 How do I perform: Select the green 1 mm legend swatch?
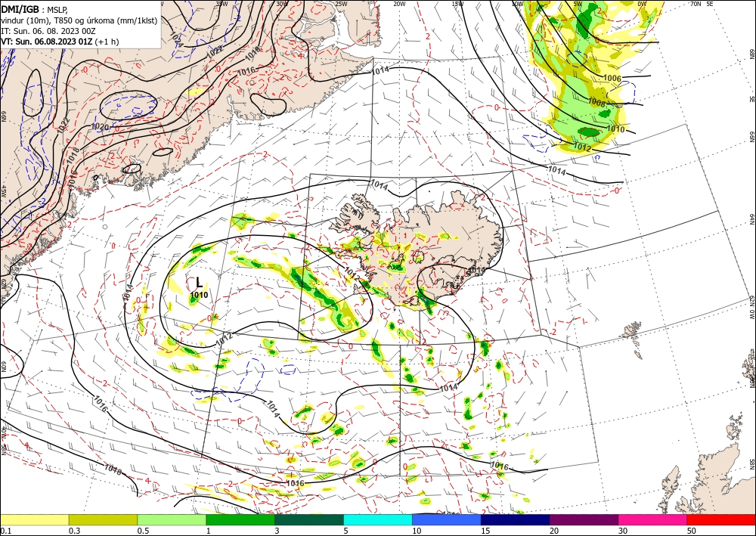tap(240, 519)
